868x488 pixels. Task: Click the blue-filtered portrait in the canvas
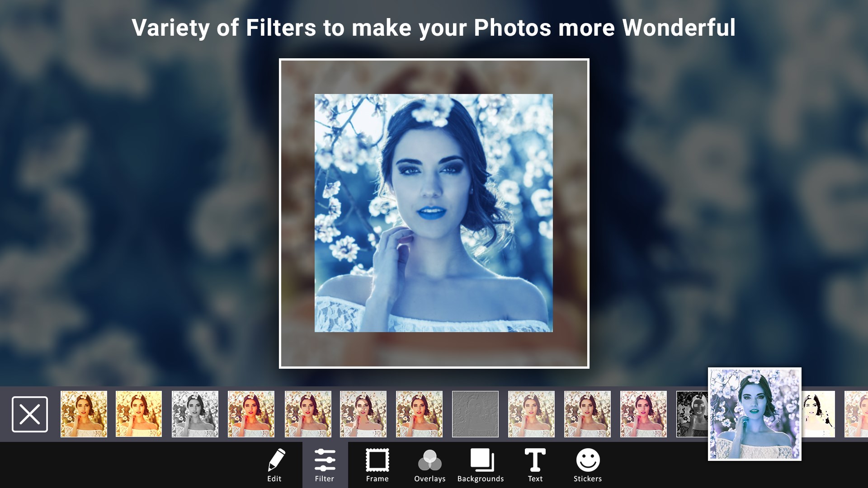point(433,213)
